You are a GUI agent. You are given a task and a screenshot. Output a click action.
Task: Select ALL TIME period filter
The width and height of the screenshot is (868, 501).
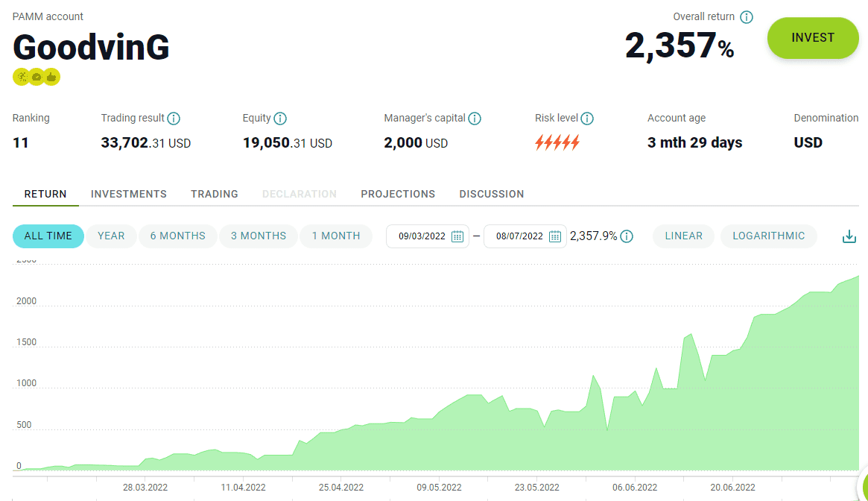pyautogui.click(x=48, y=236)
